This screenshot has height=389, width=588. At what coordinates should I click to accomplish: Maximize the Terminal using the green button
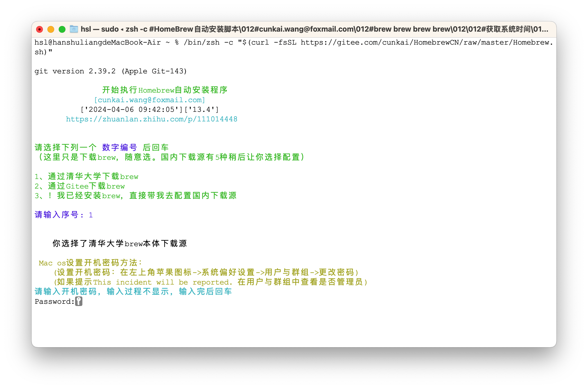[x=62, y=29]
